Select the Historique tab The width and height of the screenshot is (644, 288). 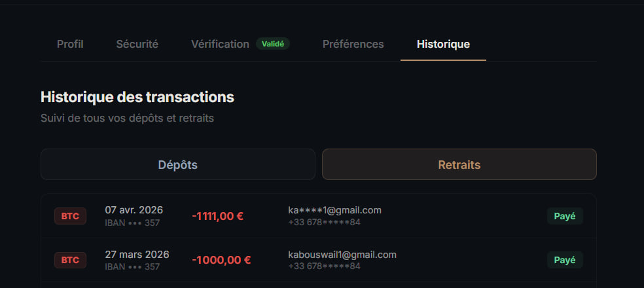pyautogui.click(x=443, y=44)
